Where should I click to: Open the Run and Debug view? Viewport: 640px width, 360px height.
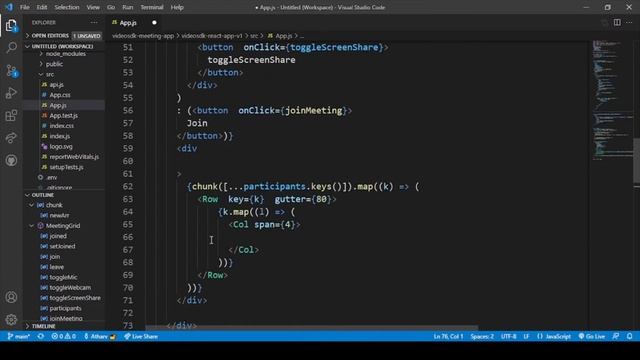coord(11,93)
